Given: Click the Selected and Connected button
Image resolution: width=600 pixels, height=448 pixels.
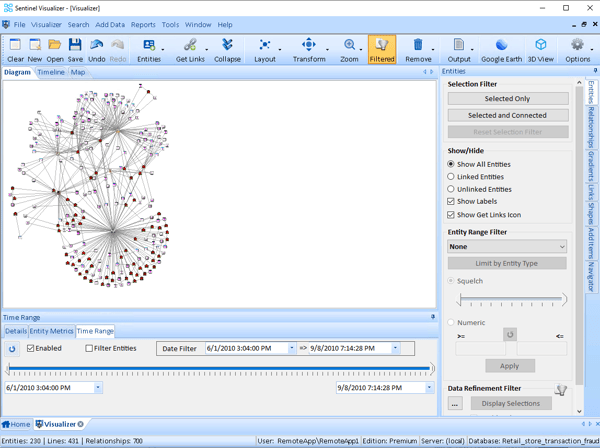Looking at the screenshot, I should coord(507,115).
